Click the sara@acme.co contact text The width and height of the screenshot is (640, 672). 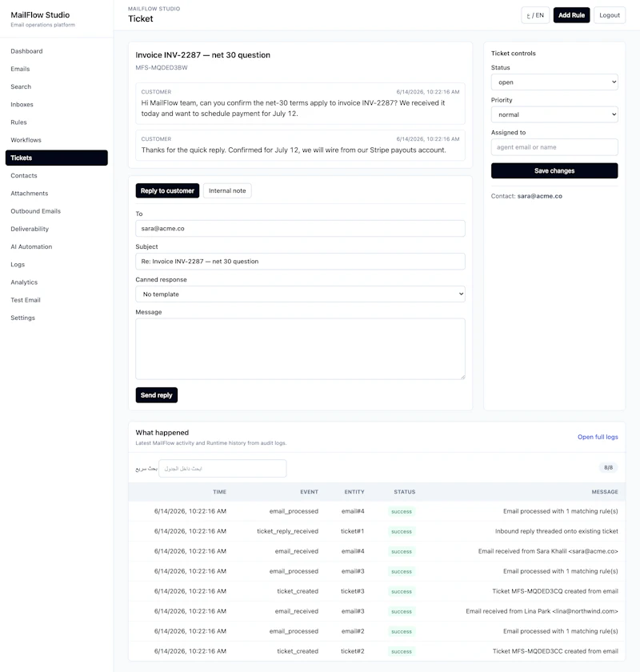(540, 196)
